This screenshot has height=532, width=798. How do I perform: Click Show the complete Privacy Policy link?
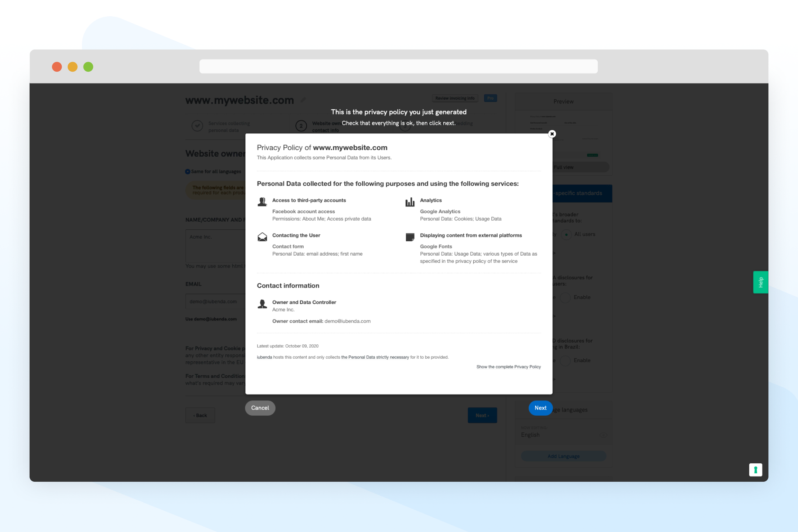pos(509,366)
